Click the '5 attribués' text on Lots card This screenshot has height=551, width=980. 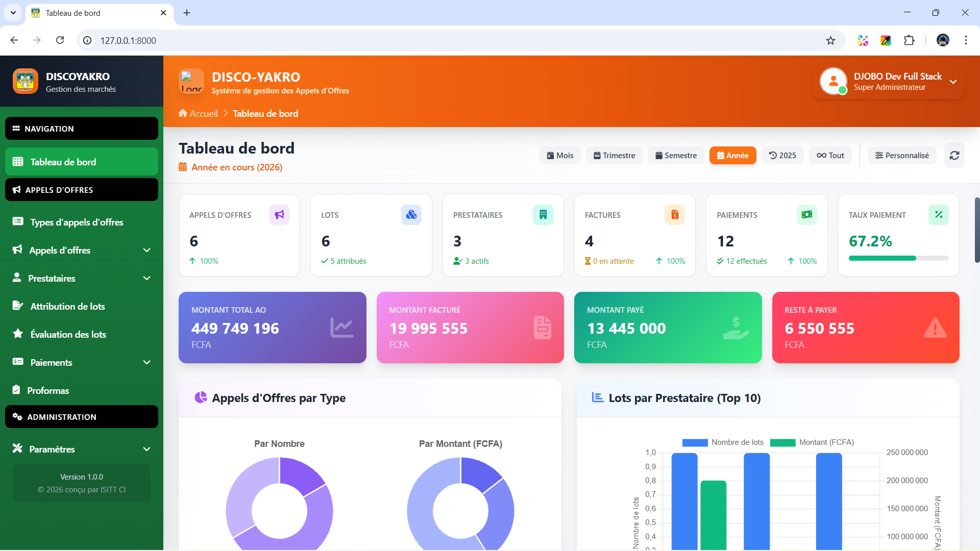pyautogui.click(x=348, y=261)
